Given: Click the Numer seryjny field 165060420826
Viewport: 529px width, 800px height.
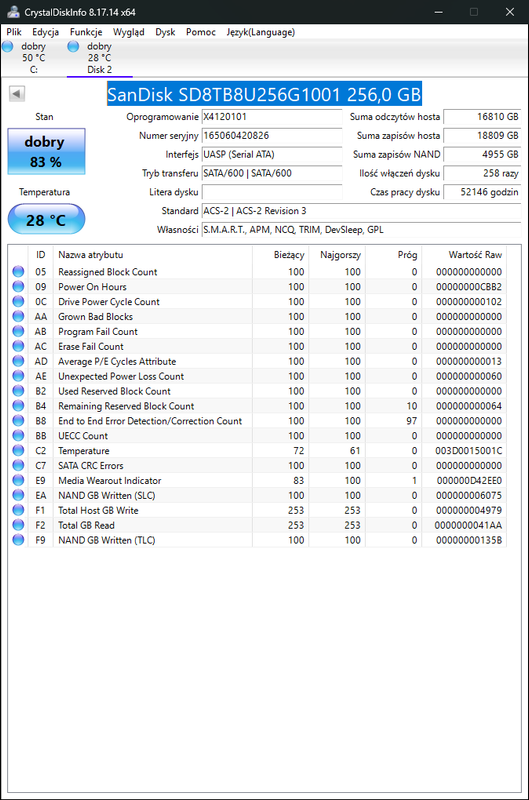Looking at the screenshot, I should [x=272, y=136].
